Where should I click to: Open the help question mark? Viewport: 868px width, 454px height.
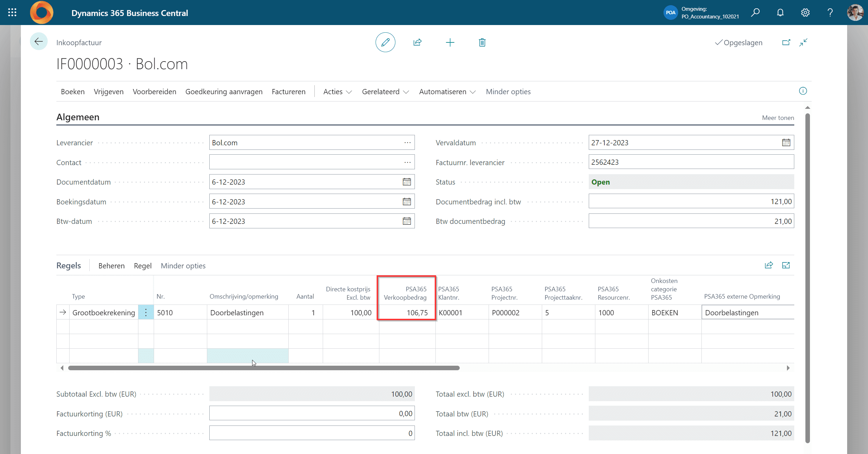(x=830, y=13)
